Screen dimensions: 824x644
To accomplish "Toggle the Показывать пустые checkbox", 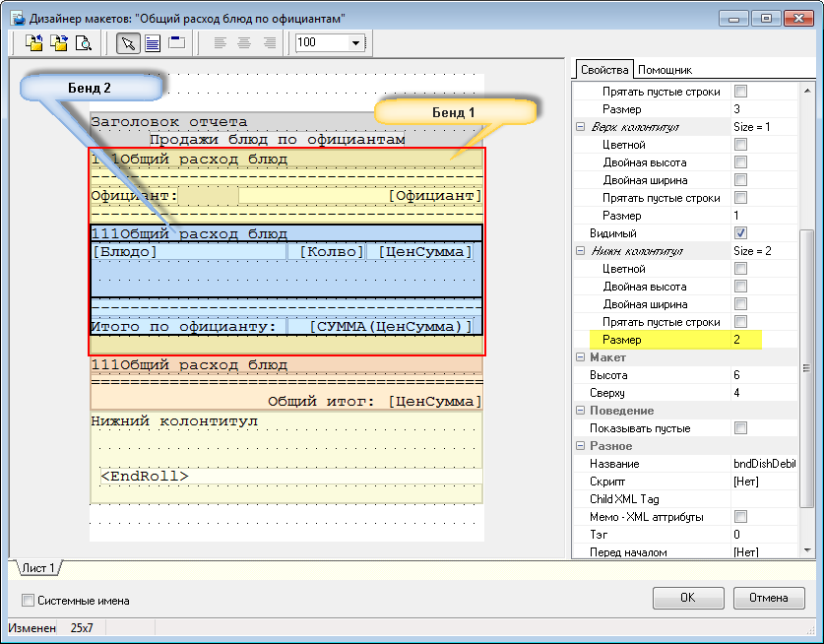I will point(740,428).
